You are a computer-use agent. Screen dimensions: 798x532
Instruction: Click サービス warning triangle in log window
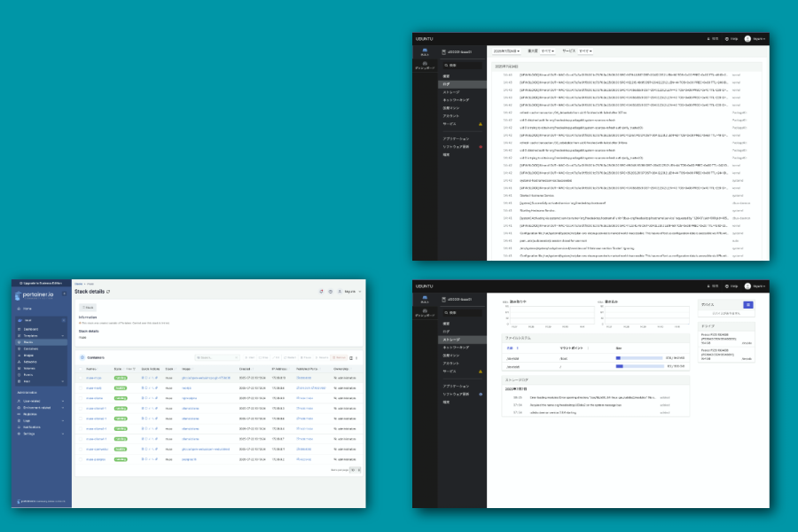coord(480,124)
